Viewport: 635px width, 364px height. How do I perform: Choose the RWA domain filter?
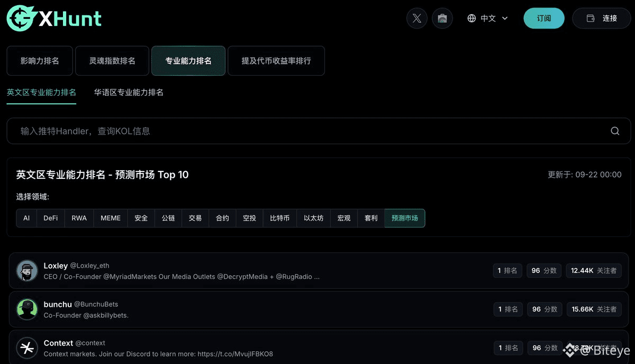[x=79, y=218]
